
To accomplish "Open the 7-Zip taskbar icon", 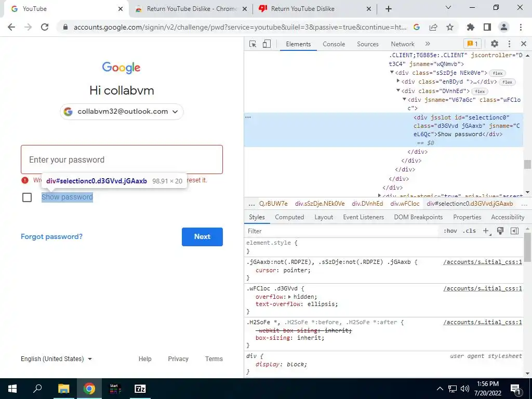I will pos(140,389).
